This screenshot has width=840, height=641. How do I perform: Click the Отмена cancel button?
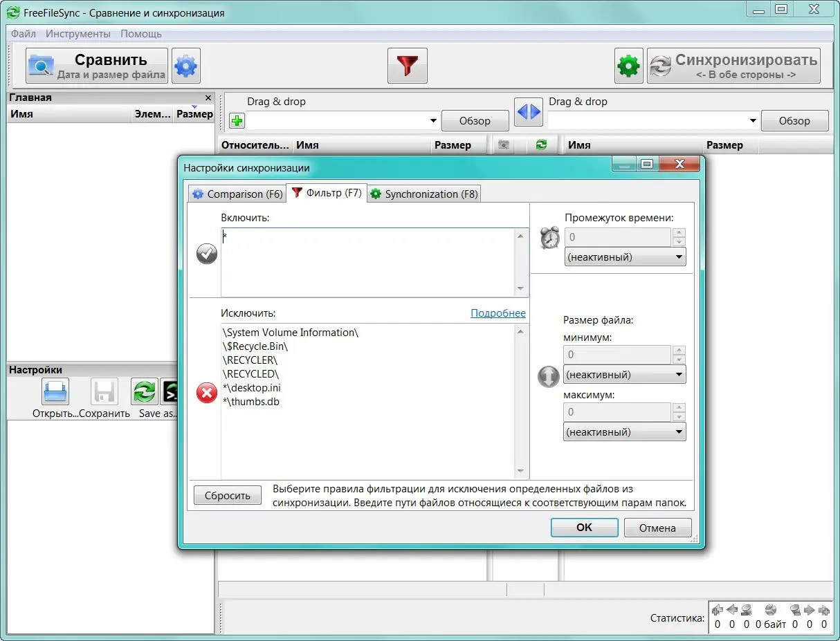(657, 528)
